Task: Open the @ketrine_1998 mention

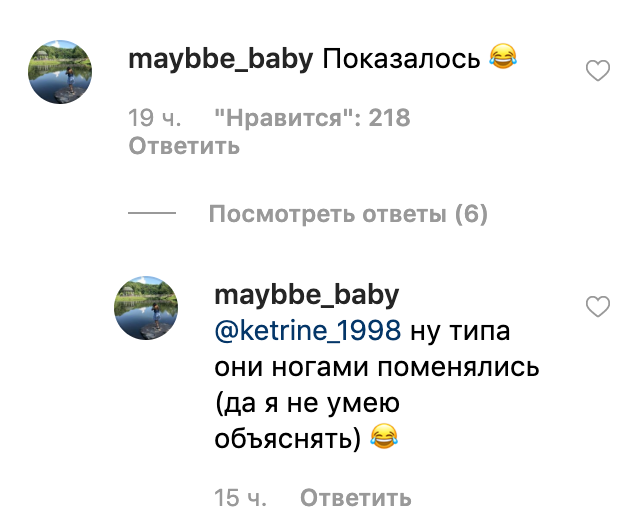Action: coord(307,331)
